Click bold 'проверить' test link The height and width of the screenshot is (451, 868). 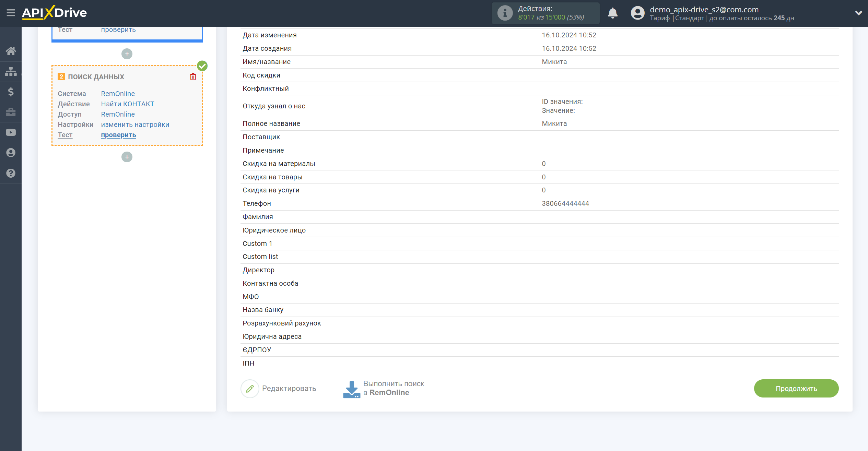click(x=118, y=135)
